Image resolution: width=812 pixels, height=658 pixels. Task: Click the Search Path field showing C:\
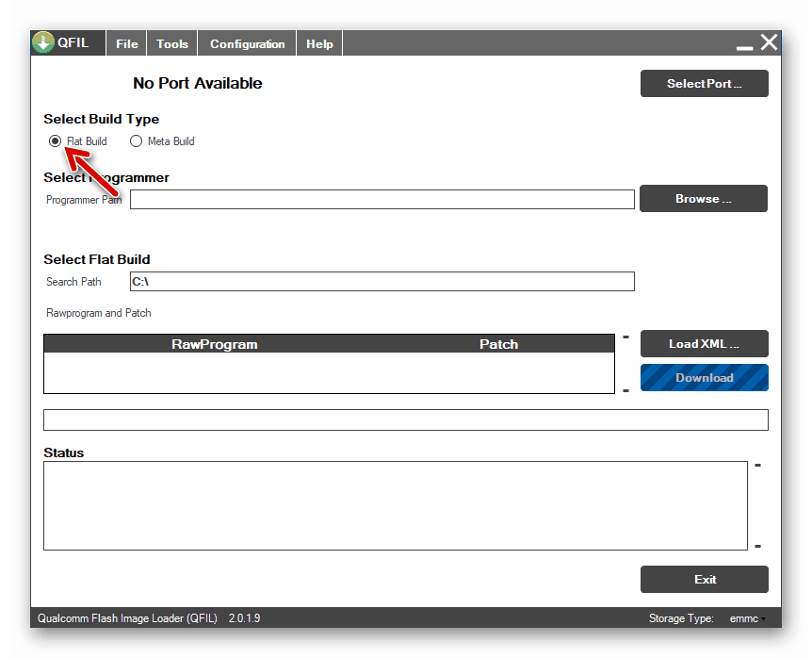[x=382, y=281]
